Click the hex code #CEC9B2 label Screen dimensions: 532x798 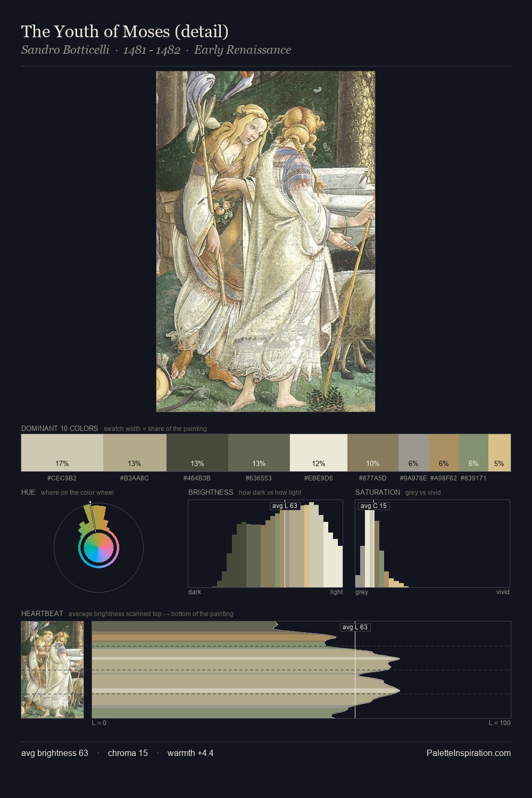pyautogui.click(x=62, y=478)
